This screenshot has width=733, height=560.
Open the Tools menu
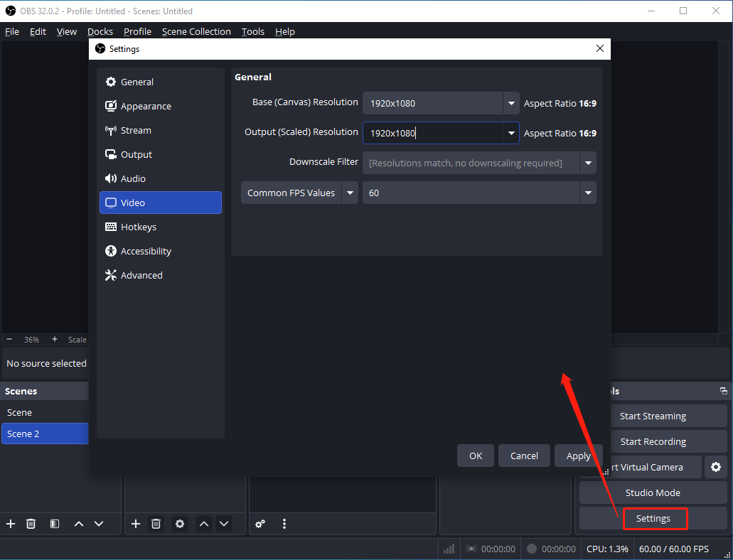point(252,31)
